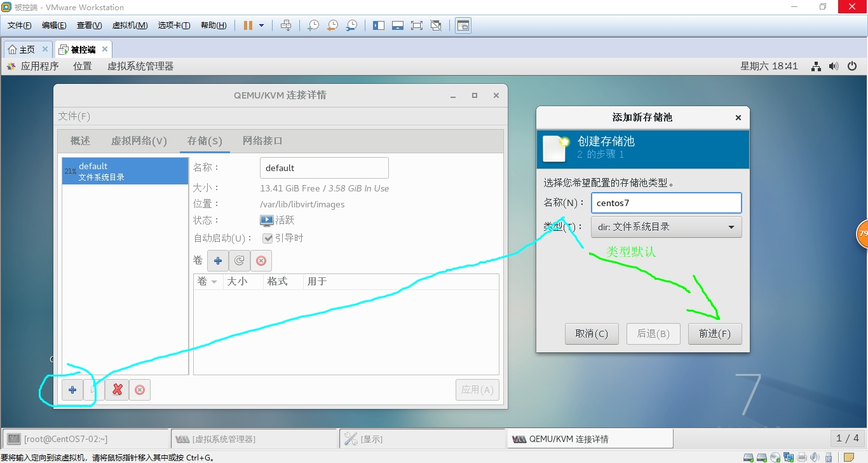Close the 添加新存储池 dialog
The height and width of the screenshot is (463, 868).
738,118
